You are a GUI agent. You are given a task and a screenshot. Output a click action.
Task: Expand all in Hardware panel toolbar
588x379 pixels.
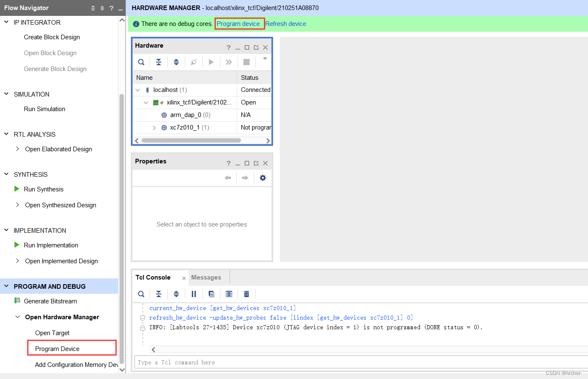(x=176, y=62)
